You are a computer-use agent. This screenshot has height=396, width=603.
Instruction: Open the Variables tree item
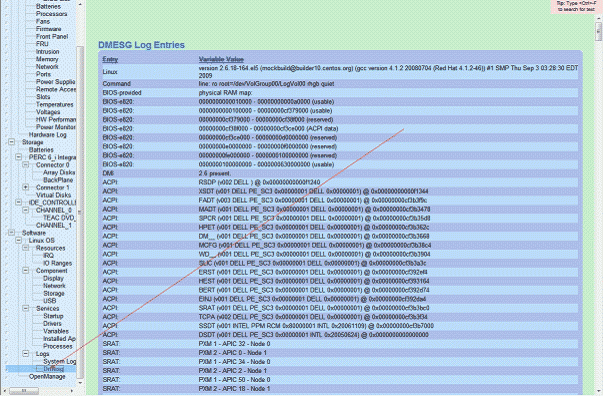56,331
